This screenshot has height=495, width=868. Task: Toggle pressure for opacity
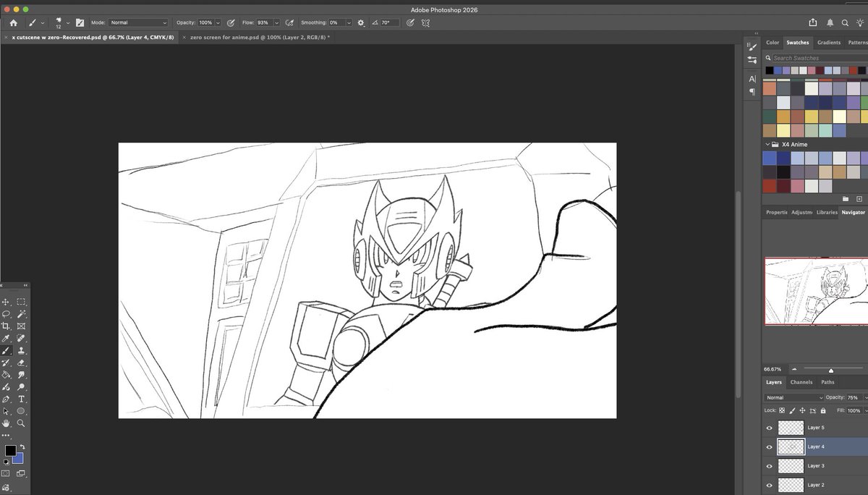point(231,22)
